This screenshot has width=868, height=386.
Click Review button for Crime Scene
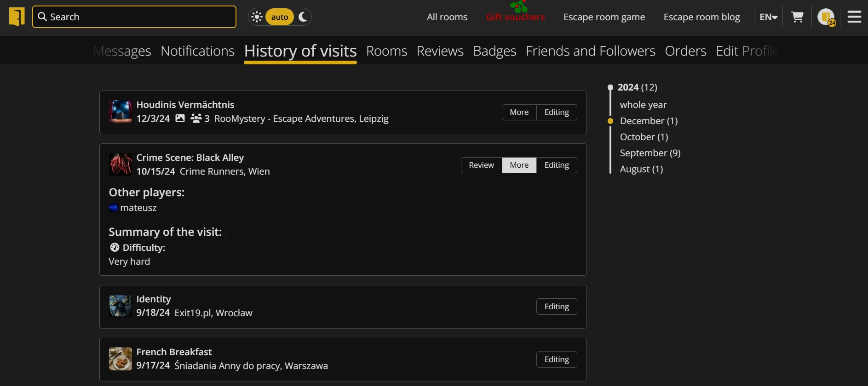coord(481,165)
